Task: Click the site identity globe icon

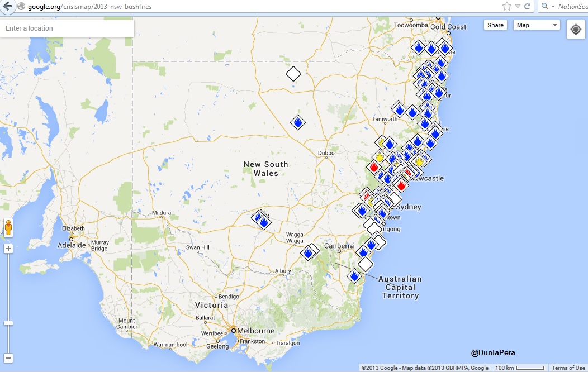Action: point(21,7)
